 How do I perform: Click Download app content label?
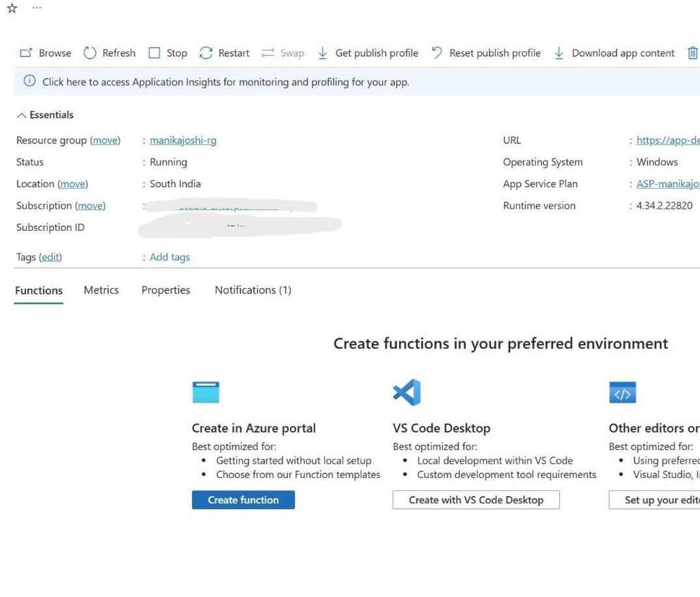(623, 53)
